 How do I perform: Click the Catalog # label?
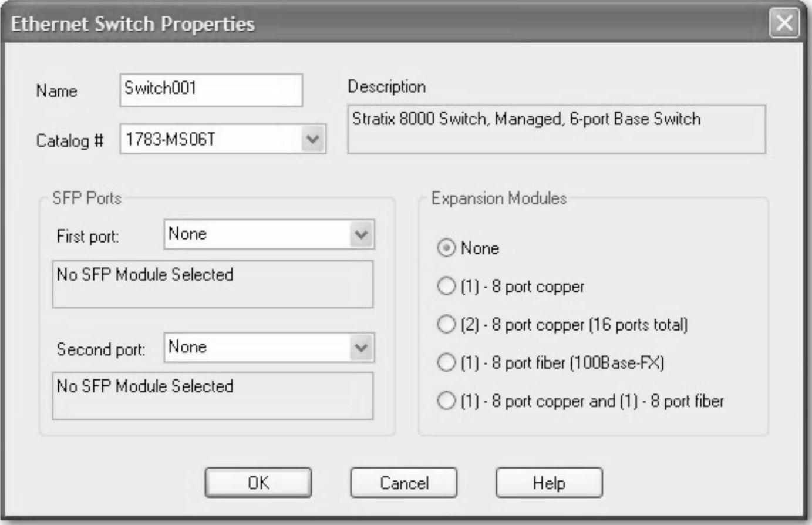(x=70, y=141)
